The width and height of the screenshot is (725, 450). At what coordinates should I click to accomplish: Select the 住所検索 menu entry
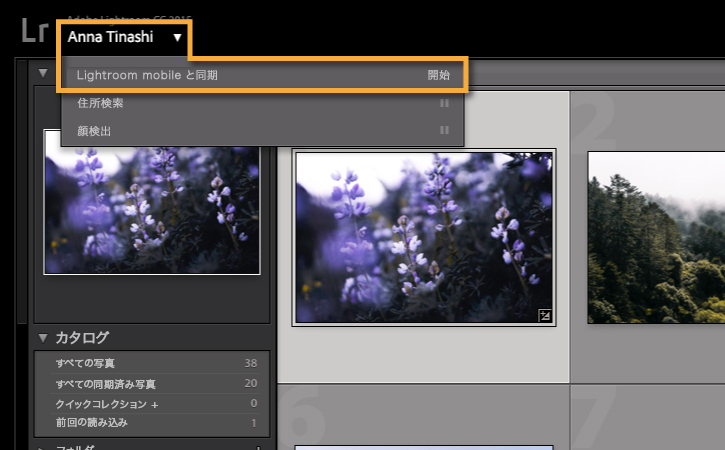pyautogui.click(x=263, y=103)
